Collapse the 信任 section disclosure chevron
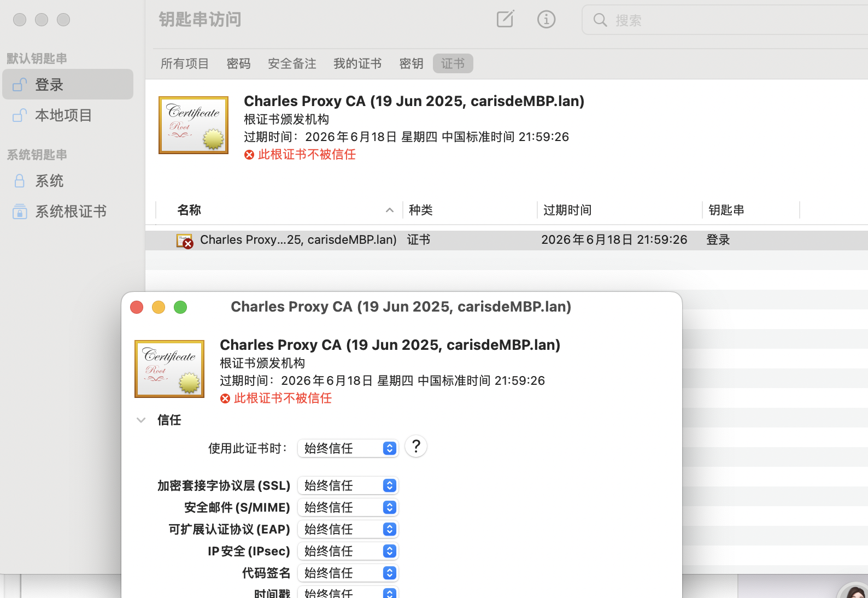 [x=141, y=420]
